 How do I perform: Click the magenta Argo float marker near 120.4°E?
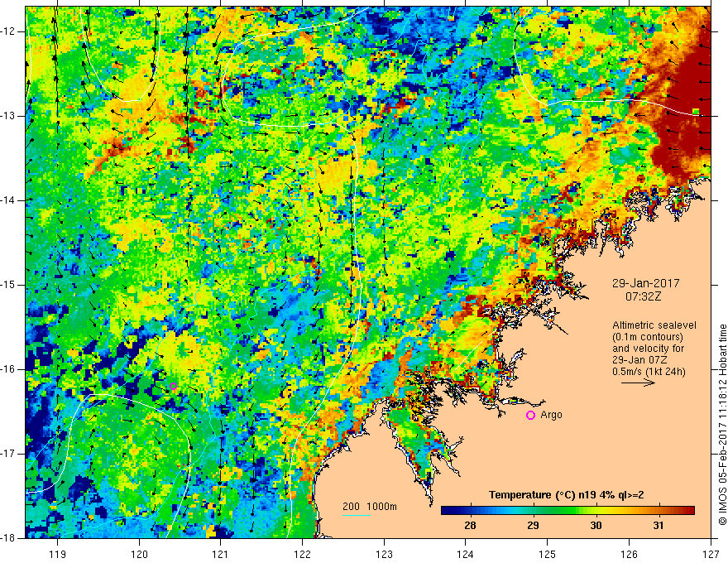coord(173,386)
